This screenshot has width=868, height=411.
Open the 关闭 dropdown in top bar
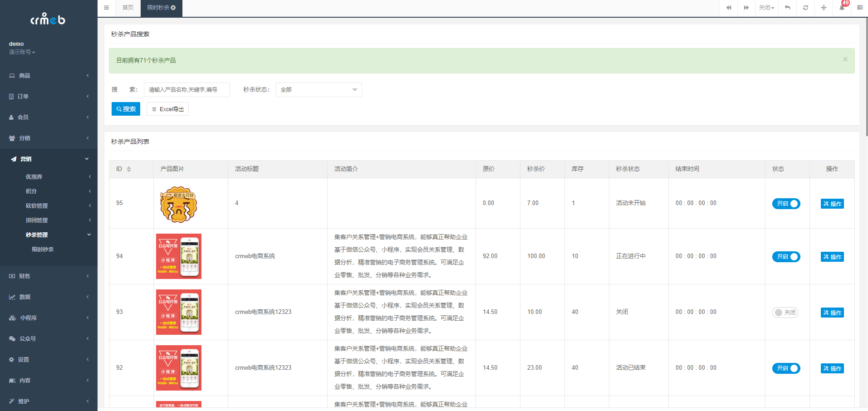coord(767,8)
